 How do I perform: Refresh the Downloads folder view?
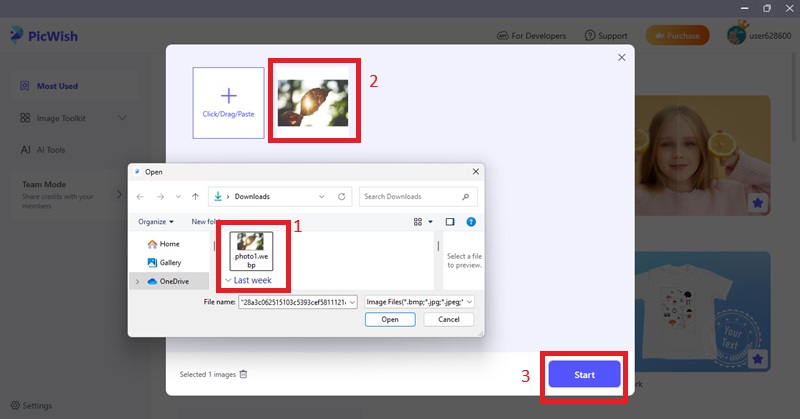[x=342, y=197]
